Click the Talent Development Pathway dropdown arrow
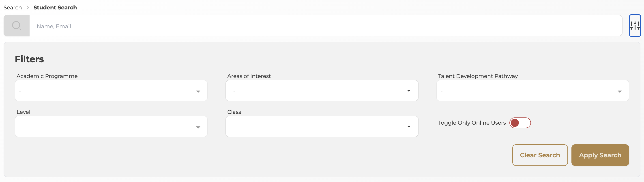This screenshot has width=644, height=182. pyautogui.click(x=620, y=91)
